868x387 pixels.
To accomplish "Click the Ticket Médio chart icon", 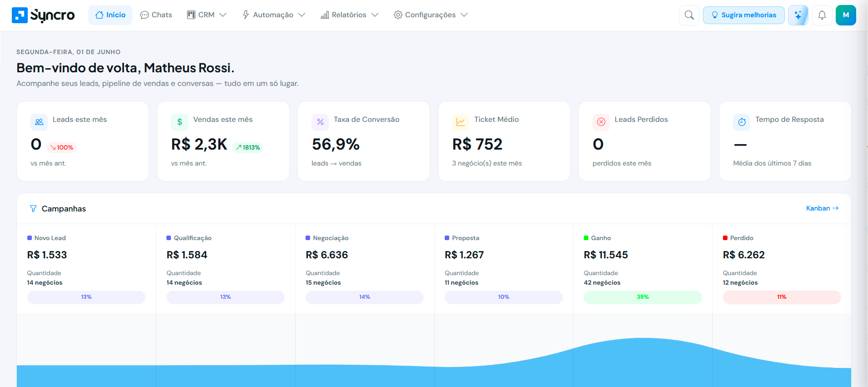I will click(461, 122).
